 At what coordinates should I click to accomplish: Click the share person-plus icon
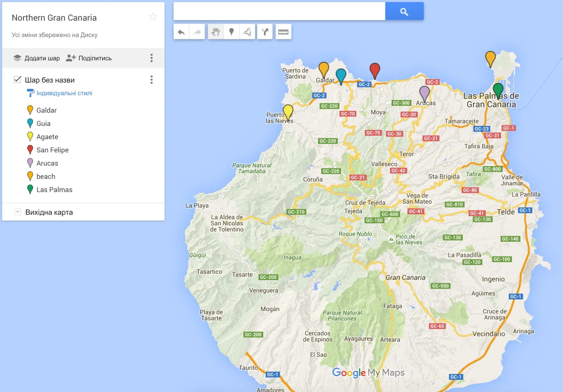71,58
